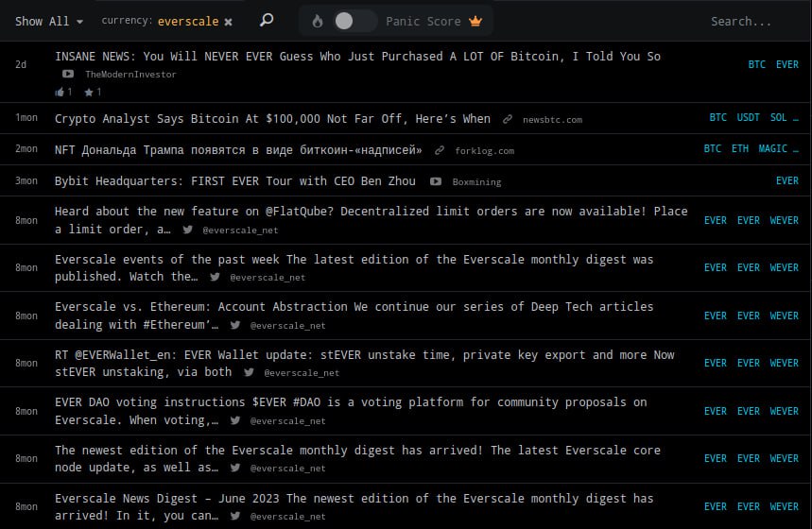This screenshot has height=529, width=812.
Task: Click the YouTube icon next to TheModernInvestor
Action: (x=68, y=74)
